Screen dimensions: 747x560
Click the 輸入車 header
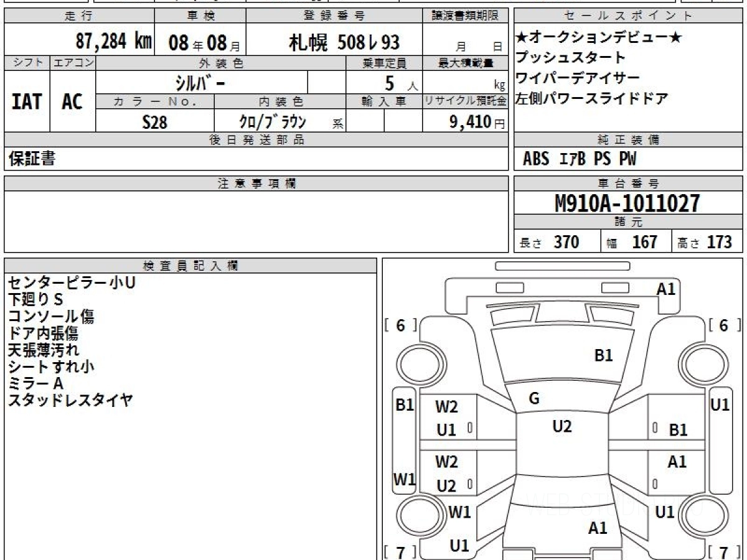tap(384, 101)
